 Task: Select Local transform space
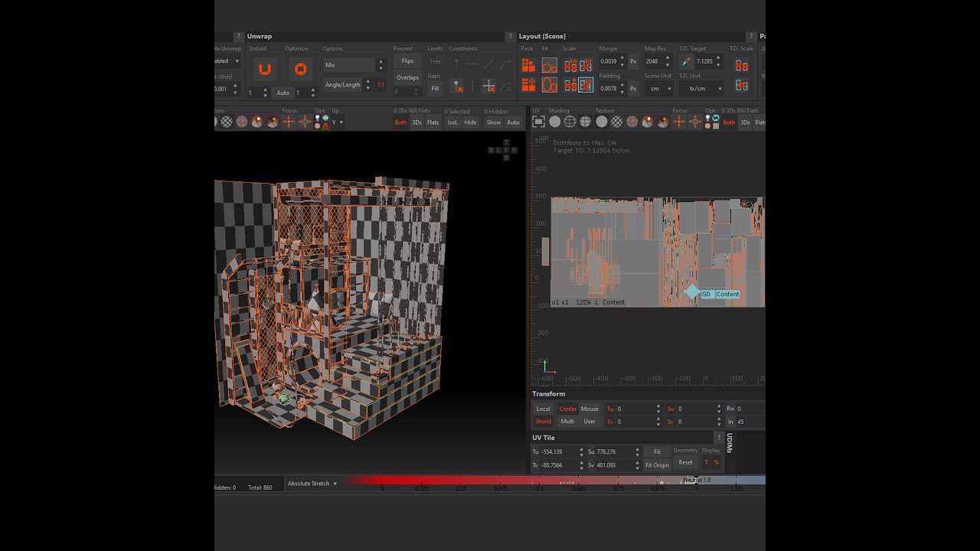point(543,409)
